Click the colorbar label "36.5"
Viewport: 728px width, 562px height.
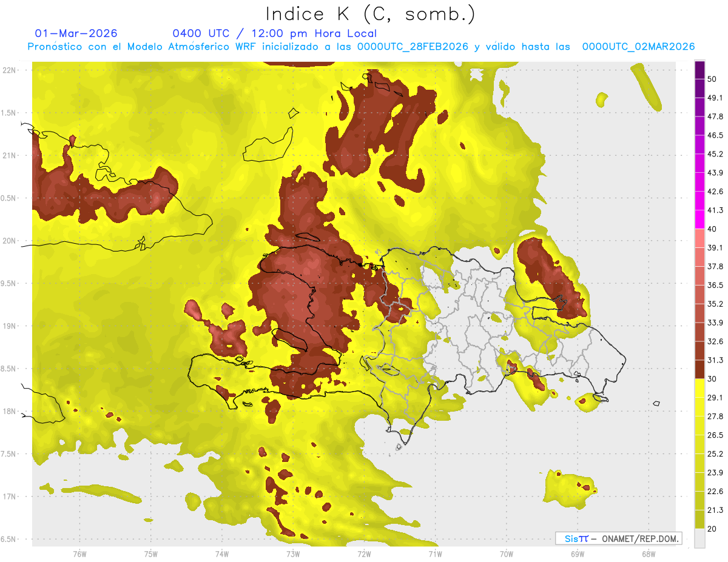click(x=715, y=286)
